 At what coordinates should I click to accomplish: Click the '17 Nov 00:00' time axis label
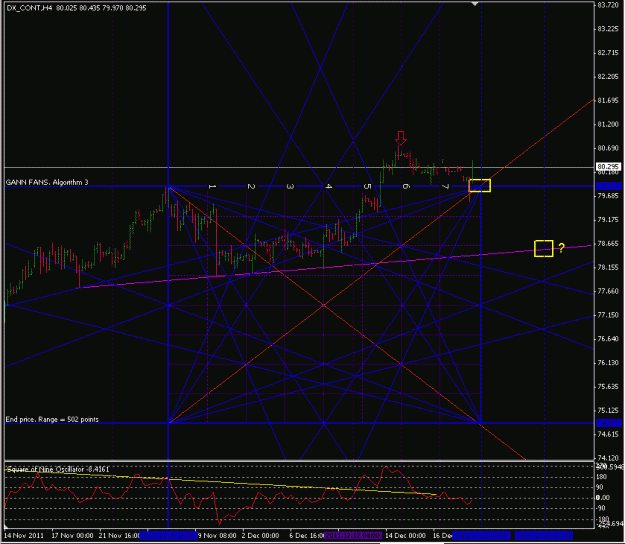pyautogui.click(x=73, y=535)
